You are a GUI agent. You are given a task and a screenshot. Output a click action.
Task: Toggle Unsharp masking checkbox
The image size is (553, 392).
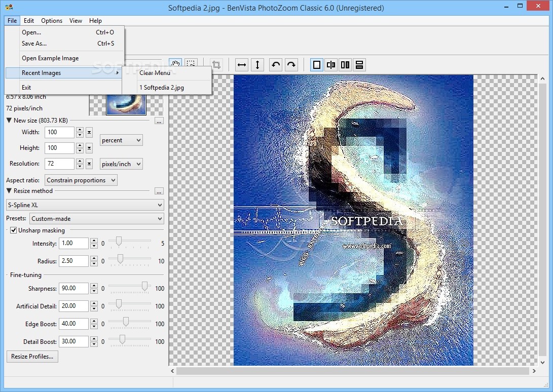pos(13,230)
